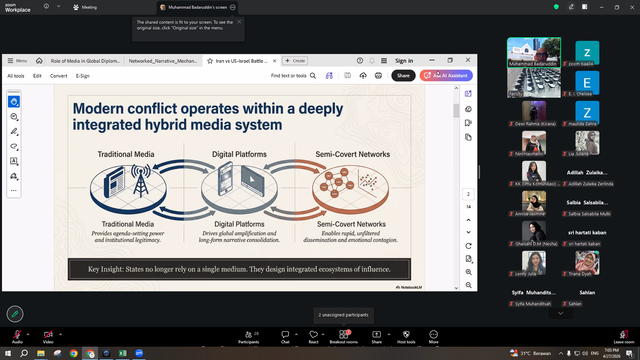Click the rotate page icon on right rail
Image resolution: width=640 pixels, height=360 pixels.
point(469,246)
